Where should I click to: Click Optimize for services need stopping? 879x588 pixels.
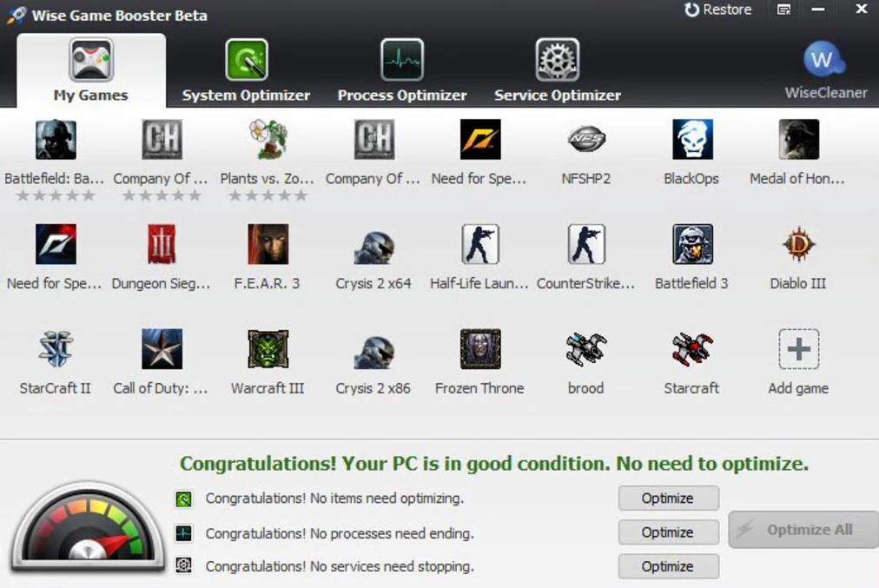[x=668, y=566]
